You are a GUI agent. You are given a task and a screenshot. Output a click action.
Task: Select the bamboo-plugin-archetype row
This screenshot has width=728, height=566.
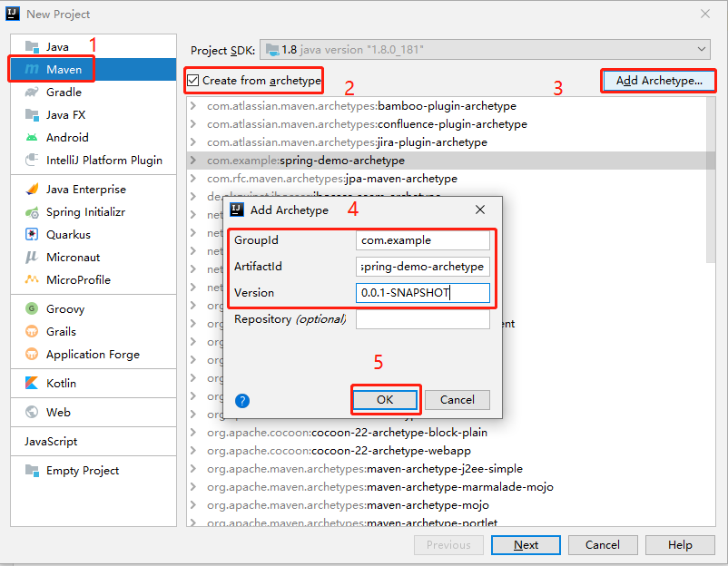coord(447,106)
